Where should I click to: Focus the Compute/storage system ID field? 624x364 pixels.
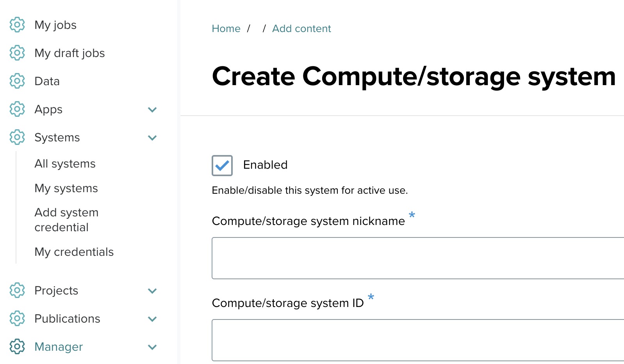[418, 340]
